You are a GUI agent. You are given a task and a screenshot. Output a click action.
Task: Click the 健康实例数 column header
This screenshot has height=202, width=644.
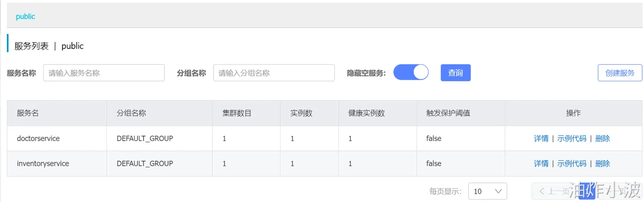pyautogui.click(x=367, y=113)
